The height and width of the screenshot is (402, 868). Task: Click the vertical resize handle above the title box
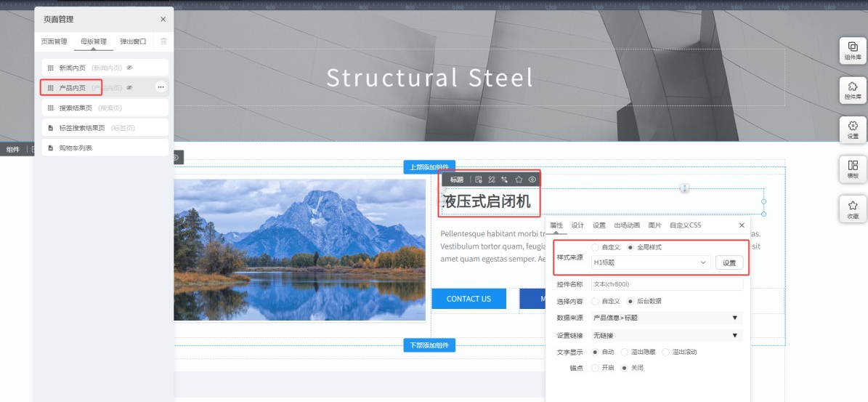click(685, 188)
